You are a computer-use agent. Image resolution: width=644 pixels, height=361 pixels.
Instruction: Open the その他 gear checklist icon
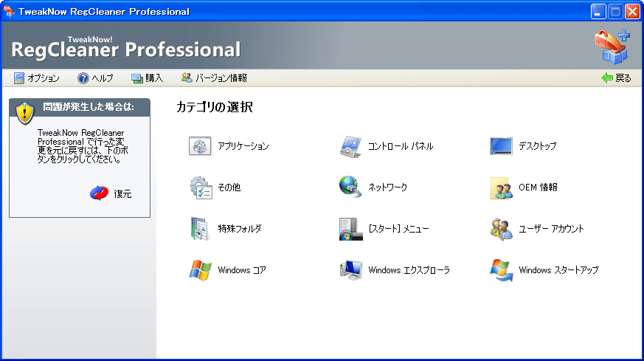(201, 188)
